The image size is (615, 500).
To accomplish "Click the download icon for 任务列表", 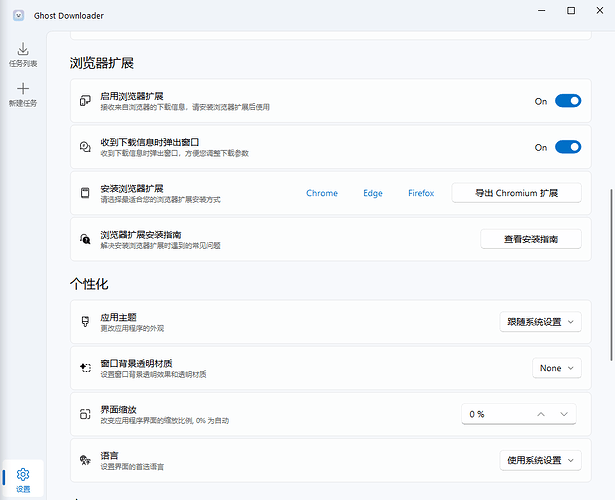I will click(x=23, y=48).
